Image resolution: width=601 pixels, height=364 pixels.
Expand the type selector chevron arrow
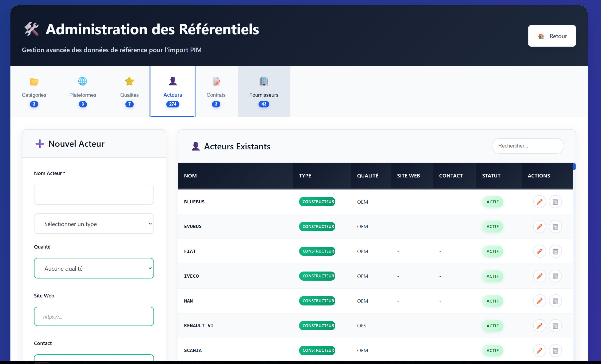tap(150, 224)
